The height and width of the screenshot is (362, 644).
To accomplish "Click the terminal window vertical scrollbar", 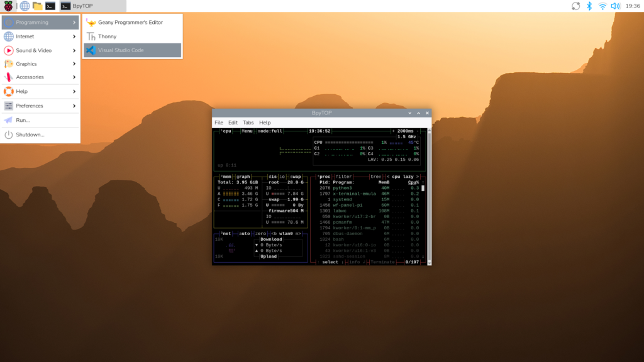I will (430, 197).
